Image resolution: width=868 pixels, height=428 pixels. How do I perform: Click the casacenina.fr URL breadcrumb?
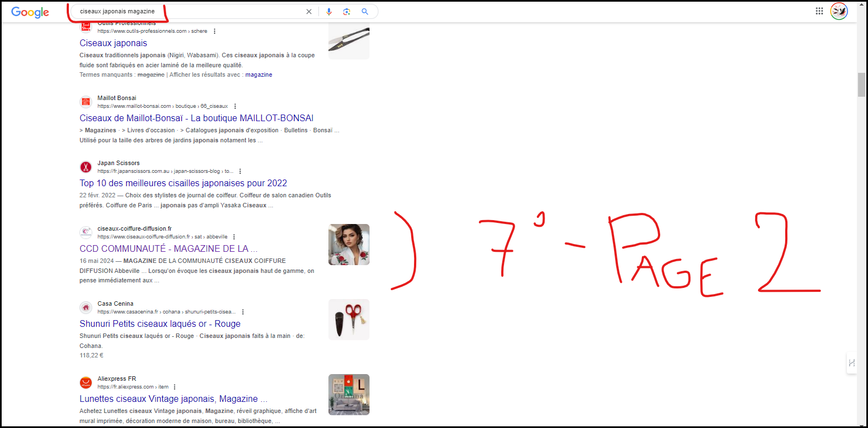(167, 312)
